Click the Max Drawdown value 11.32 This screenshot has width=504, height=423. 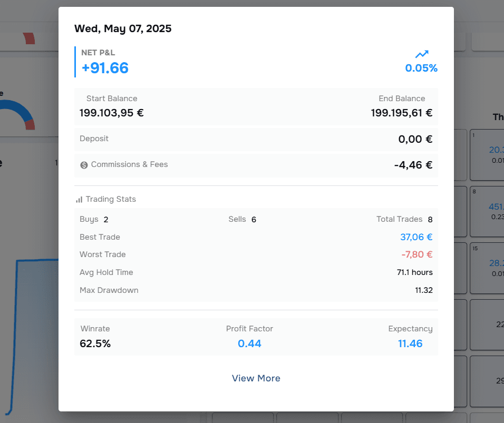click(423, 290)
